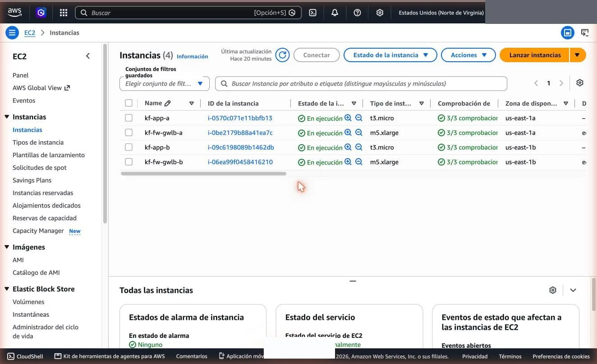Open settings gear in Todas las instancias panel

click(x=553, y=290)
